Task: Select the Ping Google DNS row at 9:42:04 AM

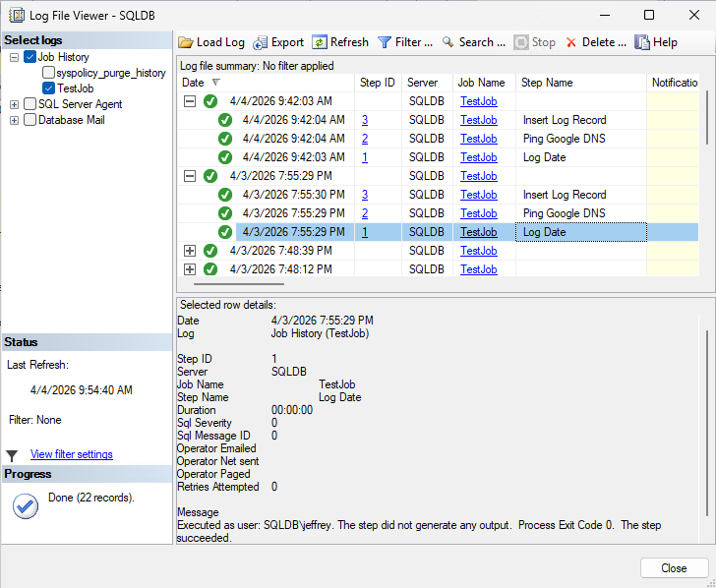Action: (x=564, y=139)
